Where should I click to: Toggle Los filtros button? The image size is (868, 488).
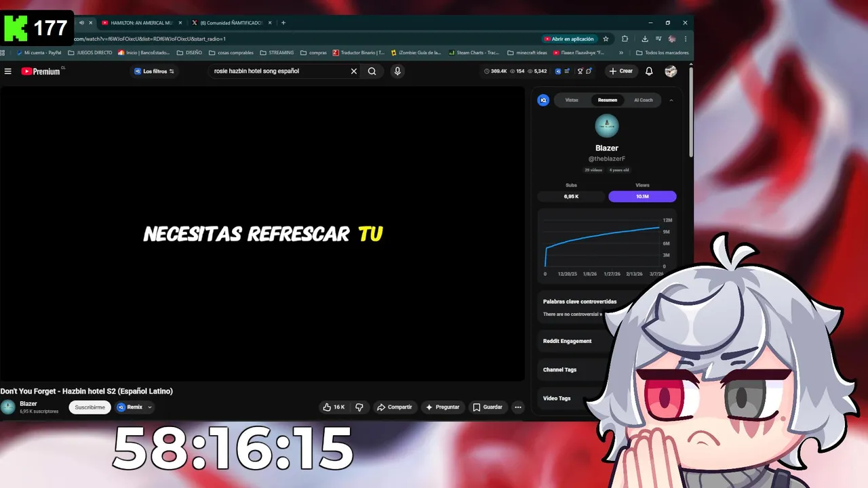154,71
